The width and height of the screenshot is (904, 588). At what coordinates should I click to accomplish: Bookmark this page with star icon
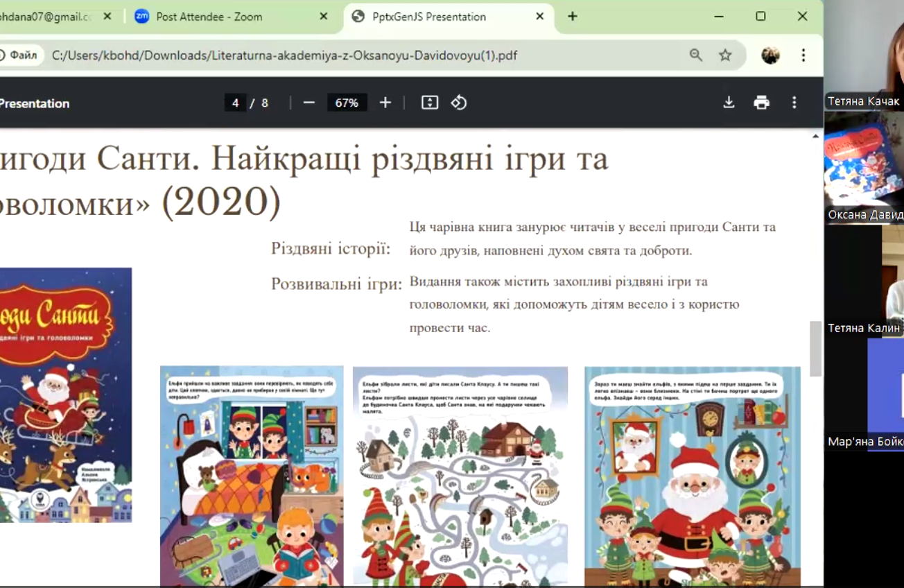click(x=725, y=55)
